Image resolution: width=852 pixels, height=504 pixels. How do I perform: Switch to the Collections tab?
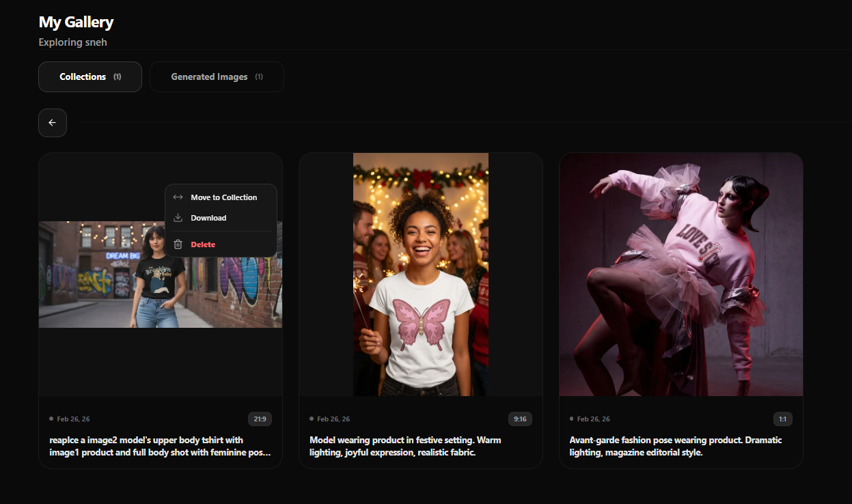click(90, 77)
